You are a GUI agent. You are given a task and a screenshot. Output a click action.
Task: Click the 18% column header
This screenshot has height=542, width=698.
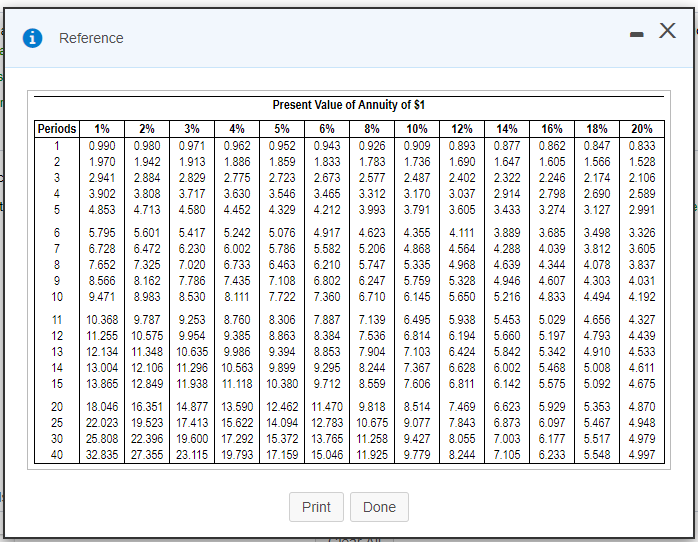tap(597, 129)
